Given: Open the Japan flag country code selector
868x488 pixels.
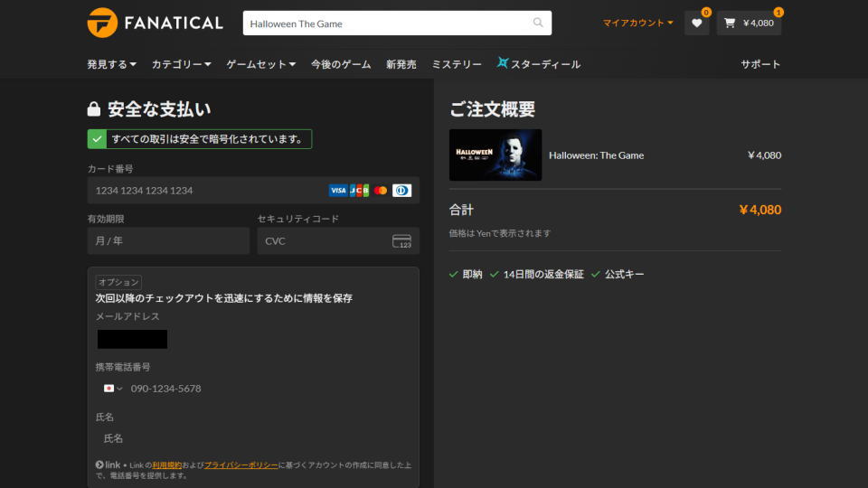Looking at the screenshot, I should pyautogui.click(x=113, y=389).
